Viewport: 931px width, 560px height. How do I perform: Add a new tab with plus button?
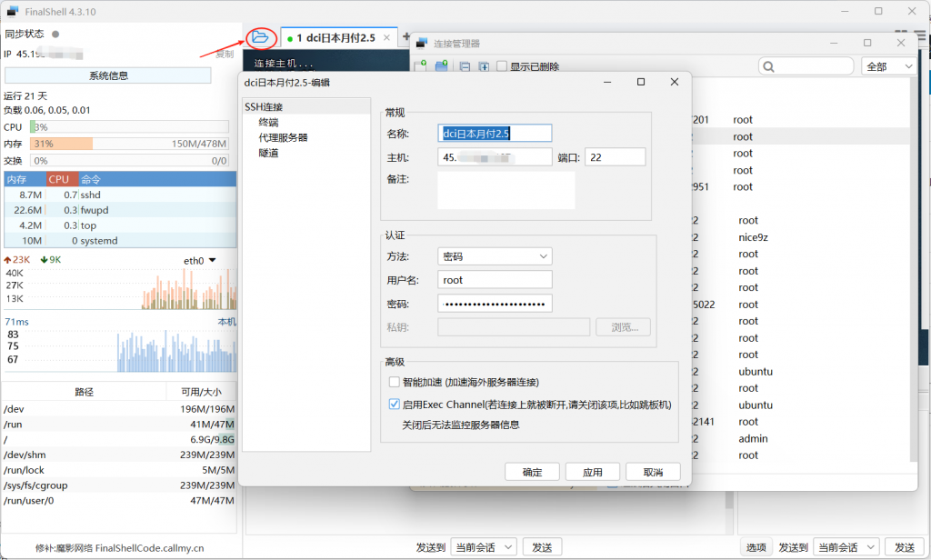[405, 37]
